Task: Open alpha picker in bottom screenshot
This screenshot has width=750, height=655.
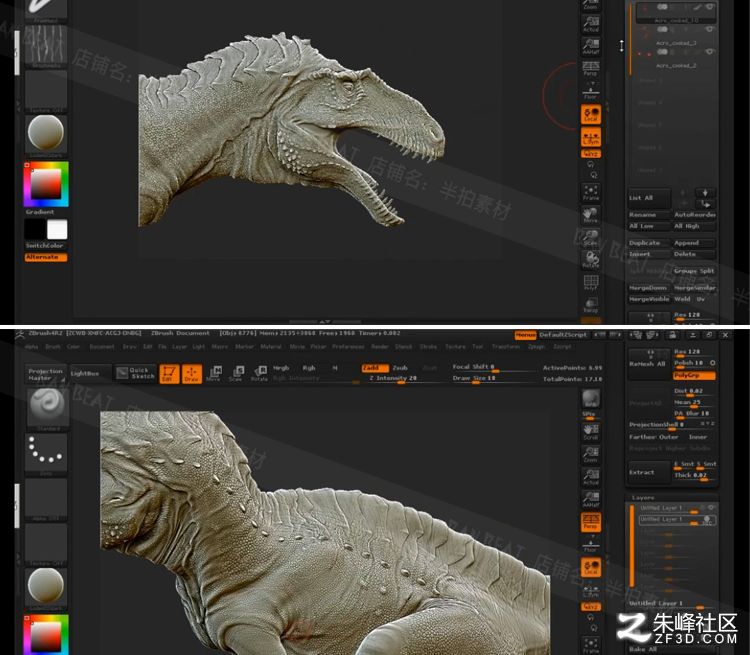Action: click(46, 499)
